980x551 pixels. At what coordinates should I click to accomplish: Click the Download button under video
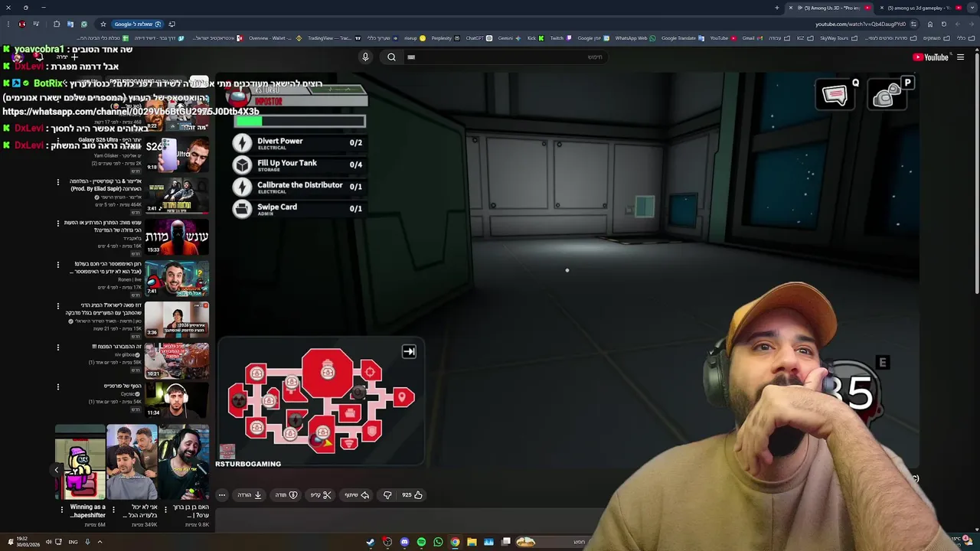pyautogui.click(x=250, y=495)
